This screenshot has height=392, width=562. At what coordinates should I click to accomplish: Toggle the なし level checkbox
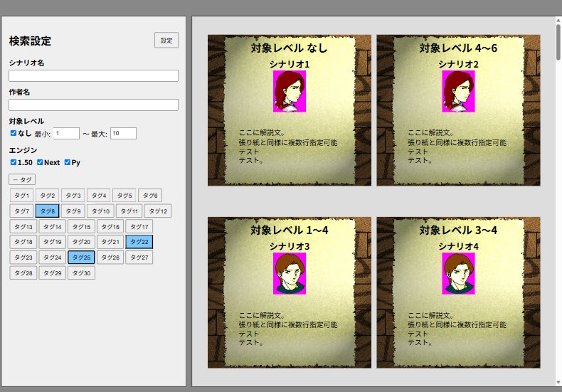coord(14,133)
